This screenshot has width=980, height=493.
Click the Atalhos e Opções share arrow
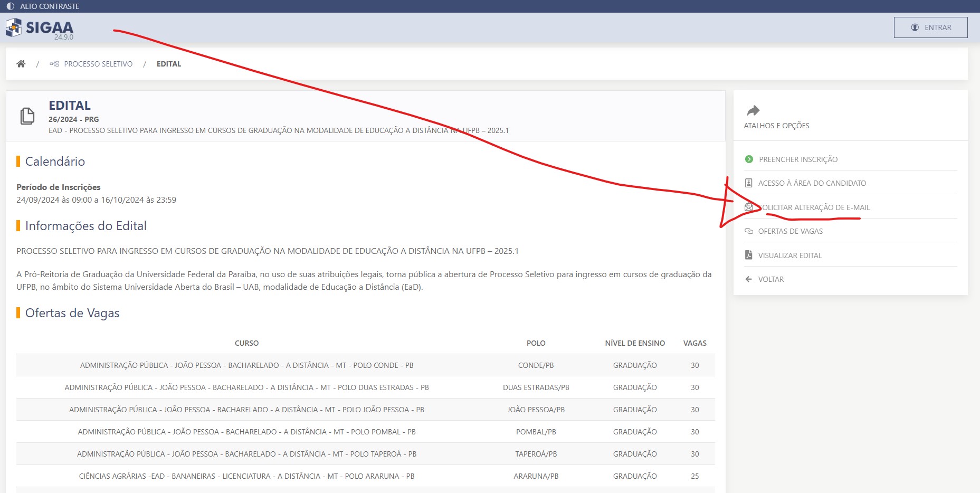(753, 110)
